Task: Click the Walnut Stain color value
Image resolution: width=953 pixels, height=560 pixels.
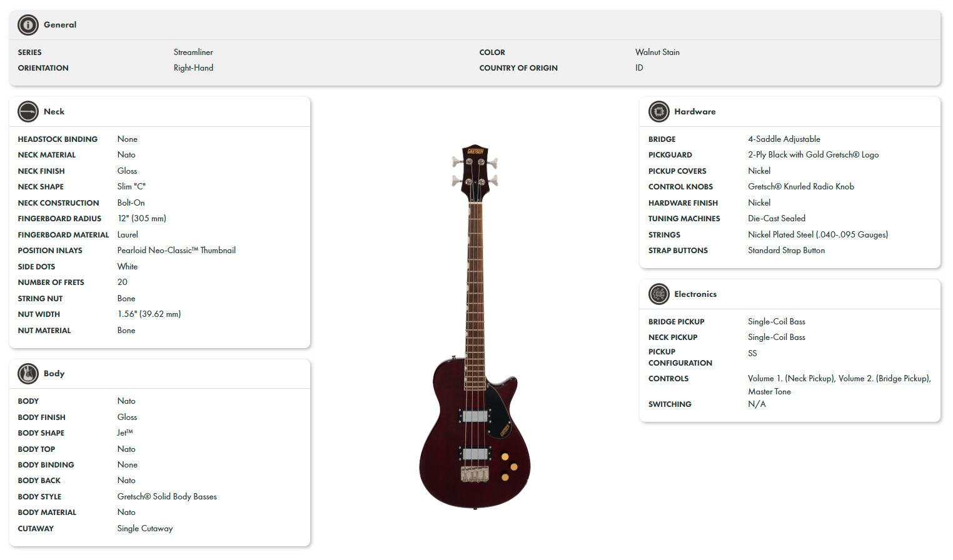Action: [x=657, y=52]
